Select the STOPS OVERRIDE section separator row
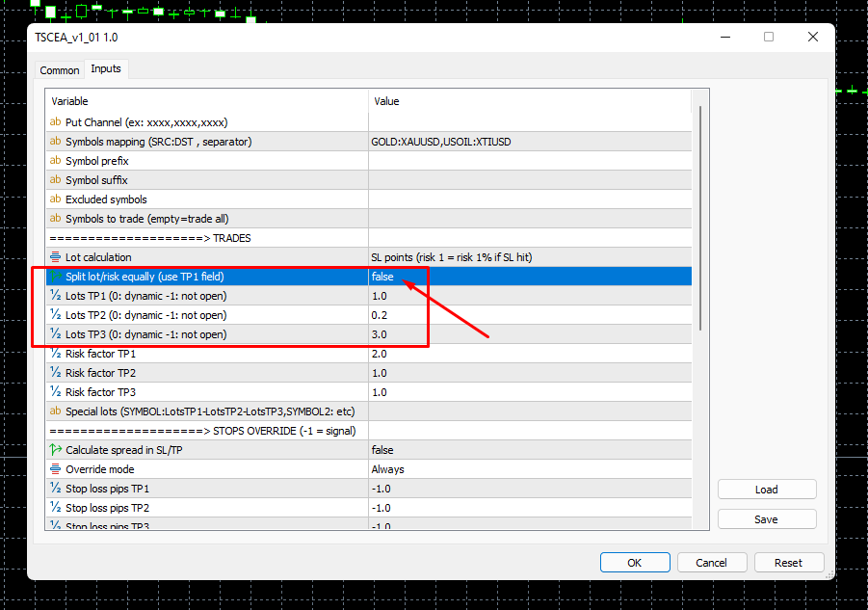868x610 pixels. [x=369, y=431]
